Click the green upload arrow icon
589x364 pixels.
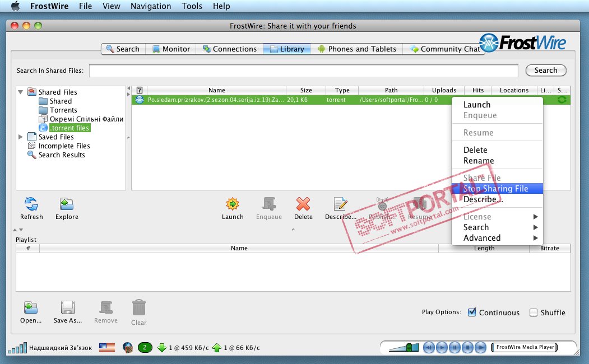(217, 348)
